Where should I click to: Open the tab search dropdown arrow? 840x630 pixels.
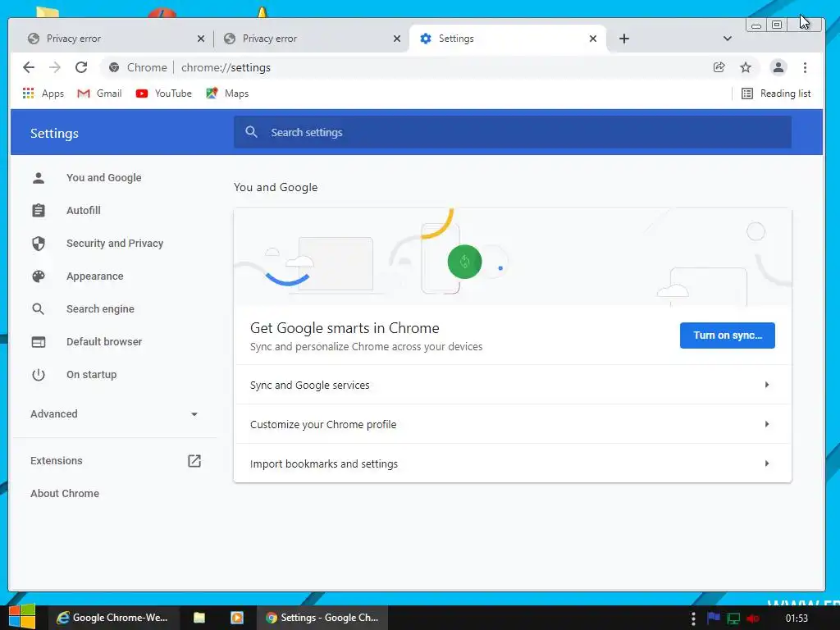(x=727, y=39)
